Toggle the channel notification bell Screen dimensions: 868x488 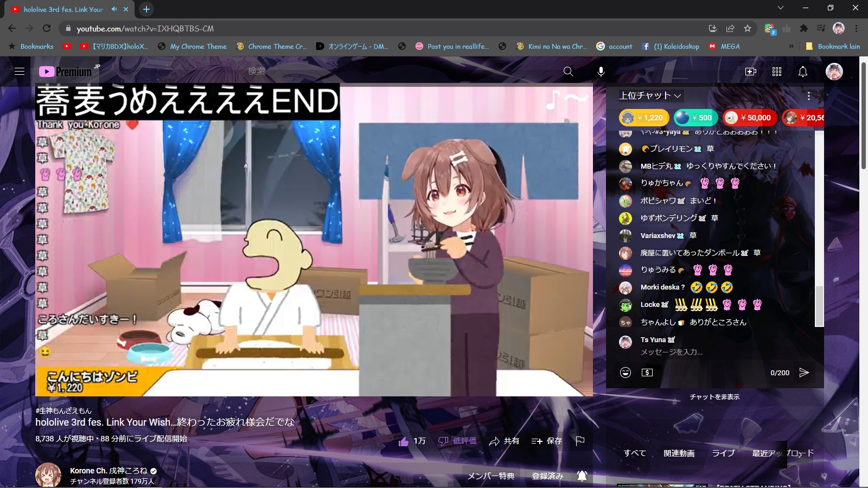tap(582, 476)
